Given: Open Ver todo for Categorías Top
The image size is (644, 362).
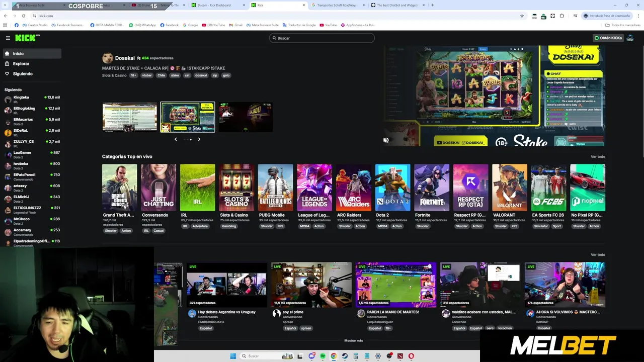Looking at the screenshot, I should [598, 156].
